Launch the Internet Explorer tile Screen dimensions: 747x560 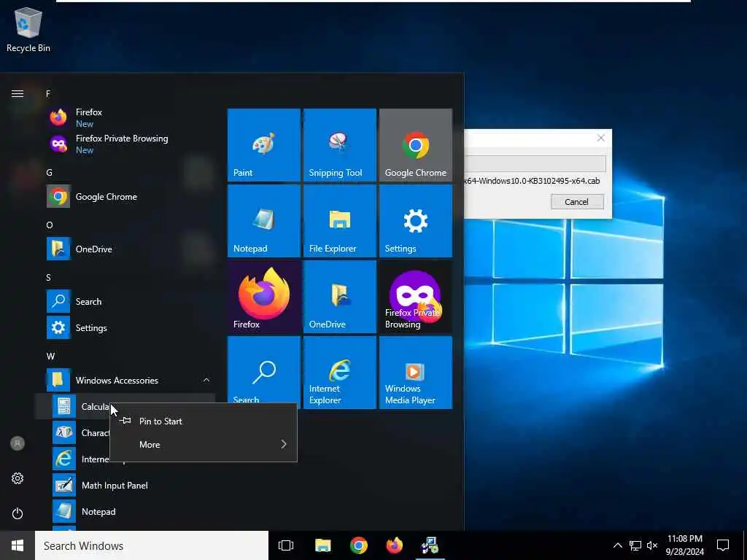pos(340,373)
